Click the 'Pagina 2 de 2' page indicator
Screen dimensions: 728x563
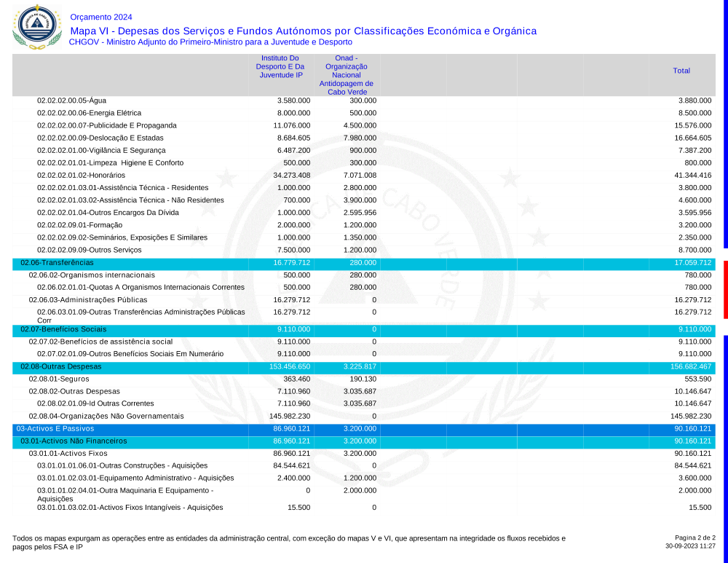coord(690,538)
